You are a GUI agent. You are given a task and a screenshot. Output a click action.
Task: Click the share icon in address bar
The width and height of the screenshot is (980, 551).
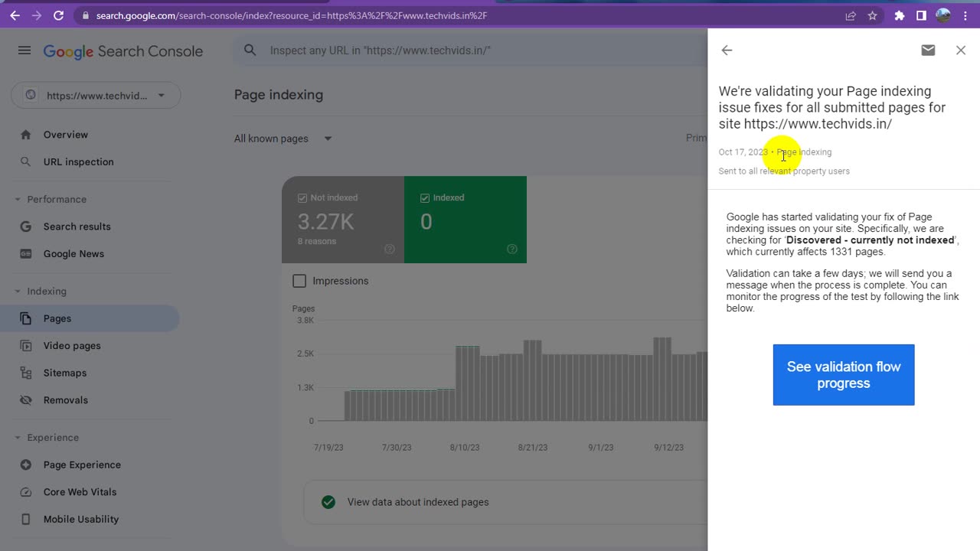(851, 15)
